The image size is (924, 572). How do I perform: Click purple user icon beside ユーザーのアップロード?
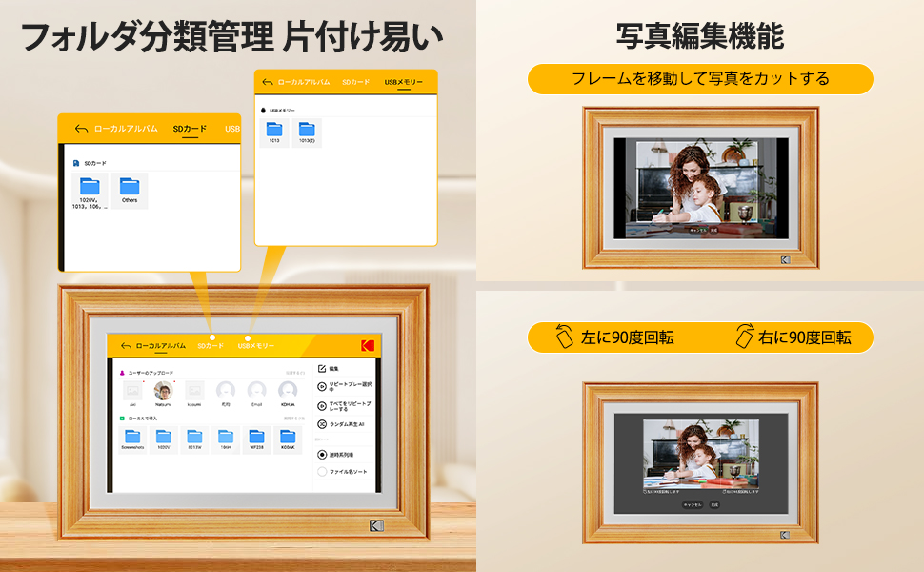[x=123, y=373]
